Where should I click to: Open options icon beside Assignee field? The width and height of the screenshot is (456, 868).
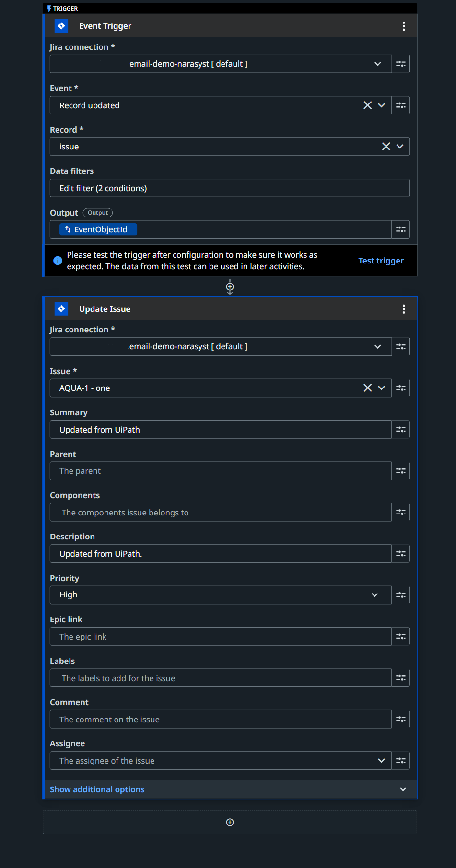click(401, 760)
